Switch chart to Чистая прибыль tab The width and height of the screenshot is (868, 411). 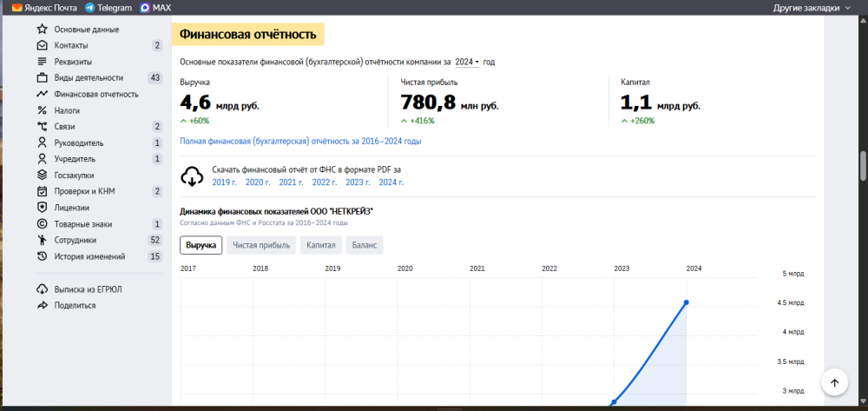point(261,246)
